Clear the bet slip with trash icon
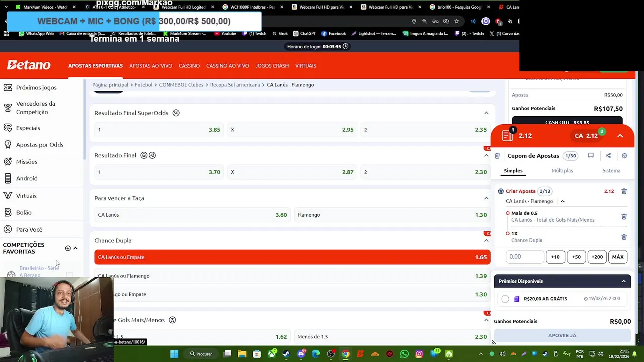 (x=497, y=156)
